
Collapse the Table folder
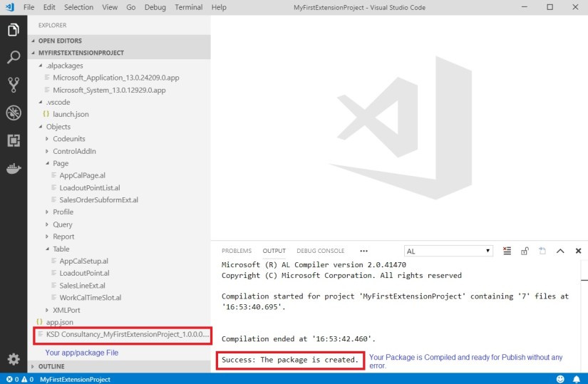61,249
